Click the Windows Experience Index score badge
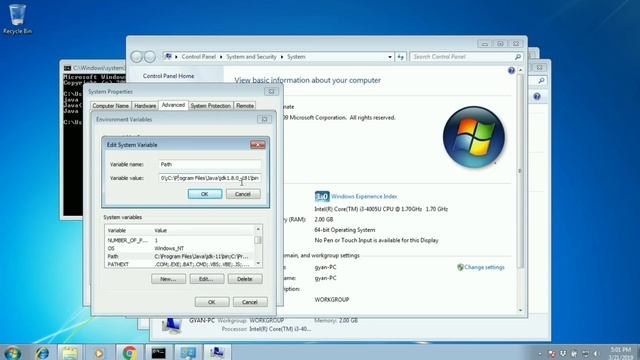Viewport: 640px width, 360px height. (322, 196)
